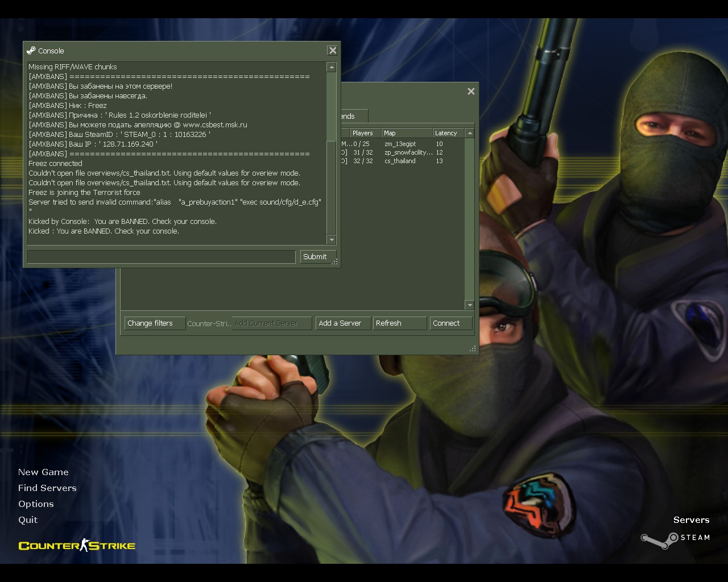Refresh the server list
Screen dimensions: 728x582
tap(399, 323)
